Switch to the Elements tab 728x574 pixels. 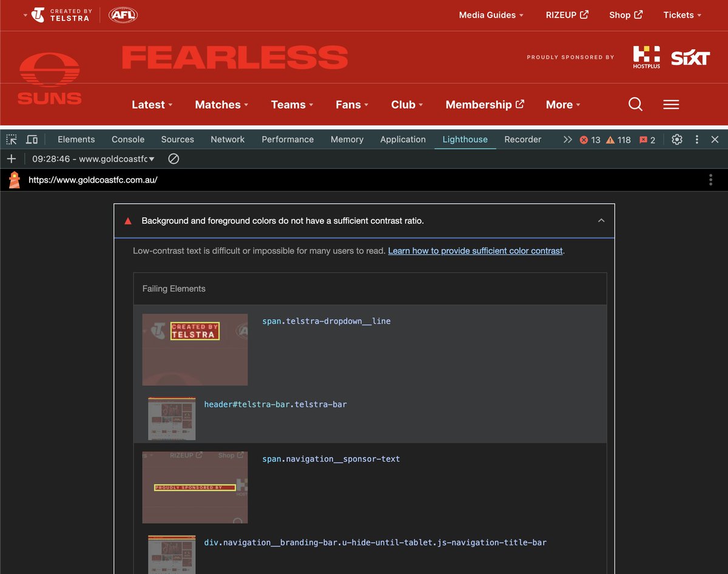[x=76, y=140]
